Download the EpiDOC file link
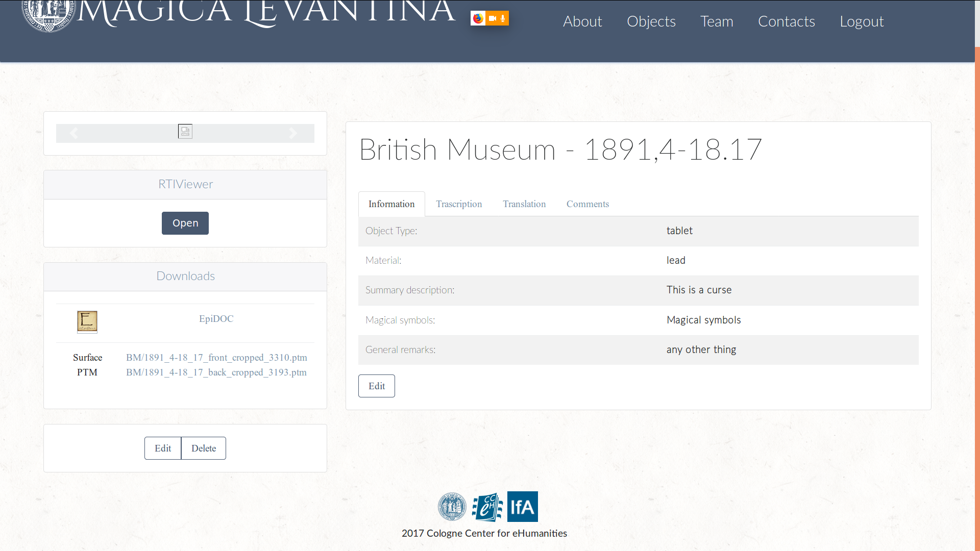980x551 pixels. click(x=216, y=319)
